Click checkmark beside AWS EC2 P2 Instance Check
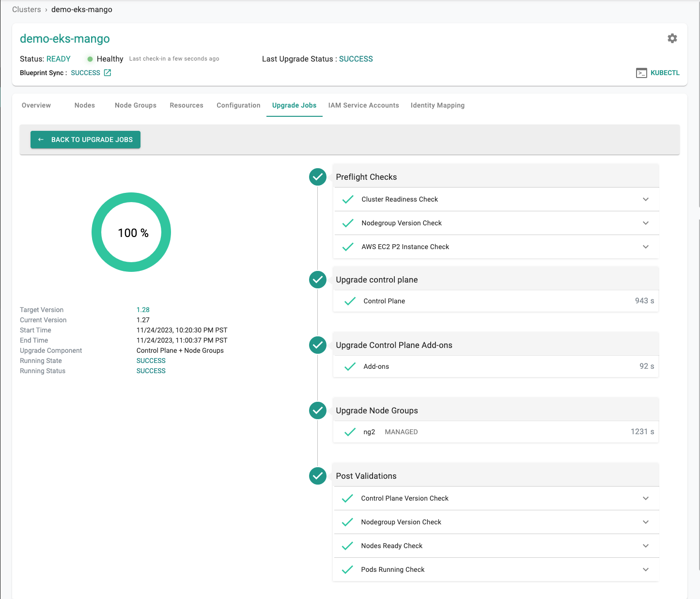This screenshot has height=599, width=700. click(348, 247)
